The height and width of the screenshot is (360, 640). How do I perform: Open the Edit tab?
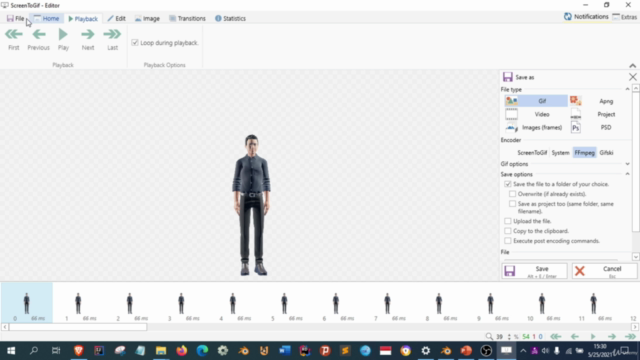116,18
